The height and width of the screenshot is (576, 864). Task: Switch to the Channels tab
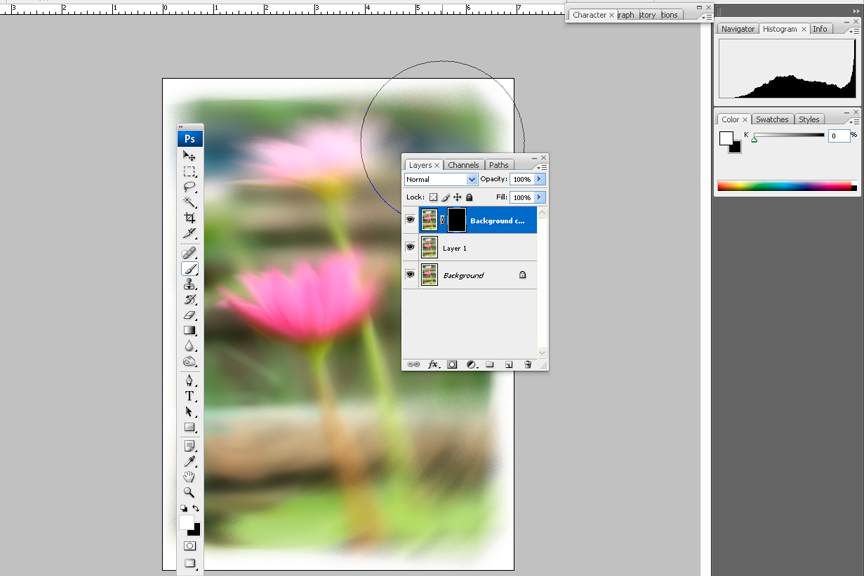click(x=463, y=165)
